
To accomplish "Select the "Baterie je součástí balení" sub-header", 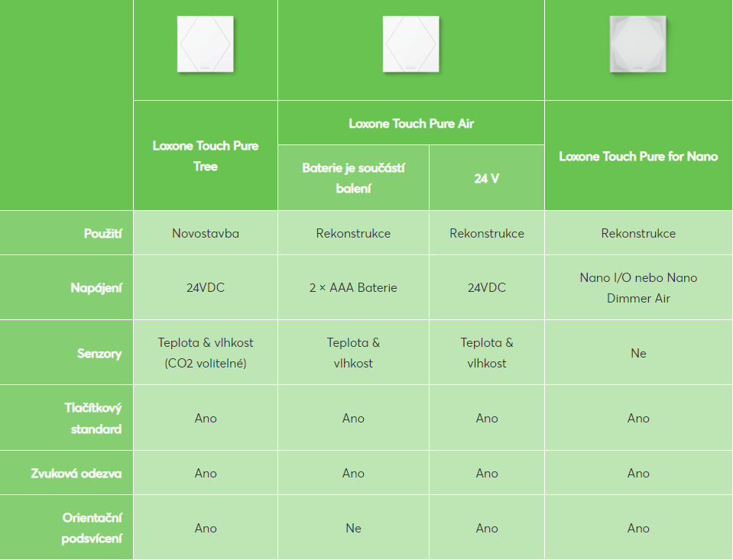I will click(353, 178).
